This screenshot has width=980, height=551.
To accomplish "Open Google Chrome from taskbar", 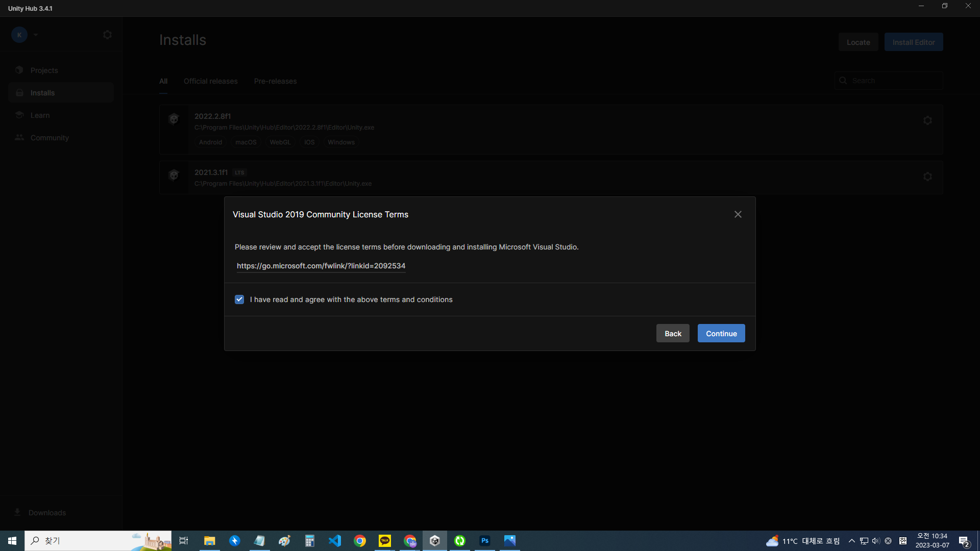I will click(360, 541).
